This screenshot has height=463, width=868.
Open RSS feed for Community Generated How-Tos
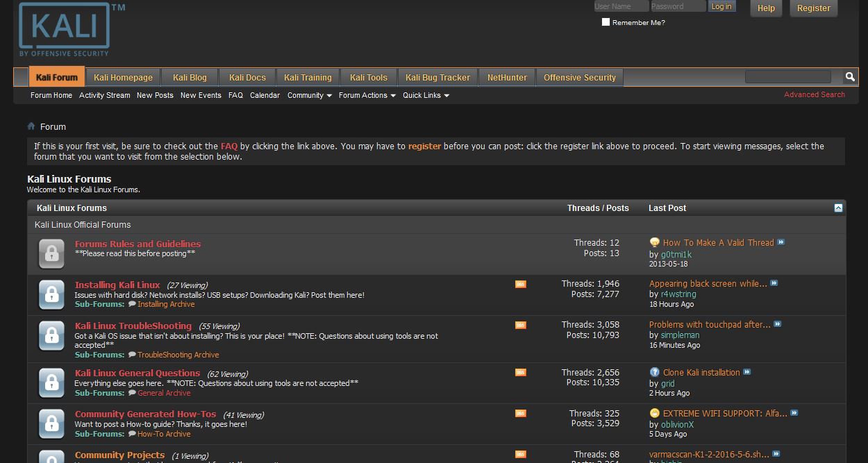tap(521, 413)
